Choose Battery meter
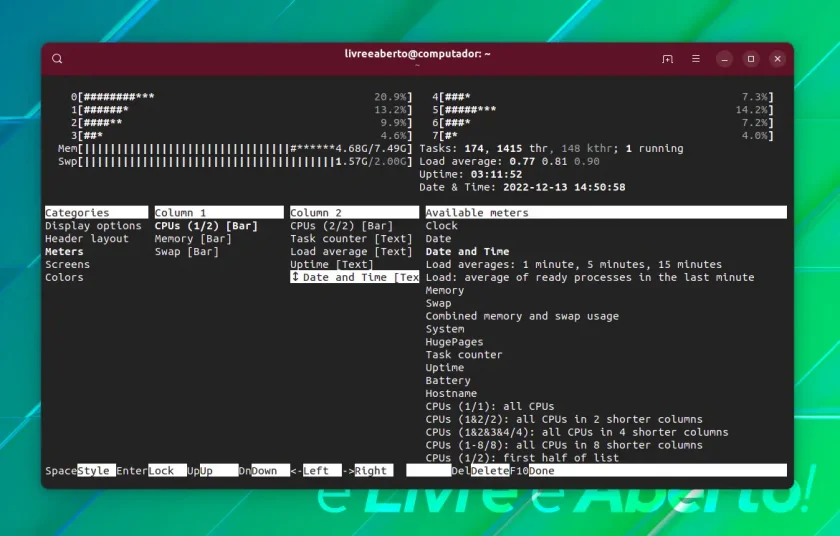The image size is (840, 536). pos(448,380)
